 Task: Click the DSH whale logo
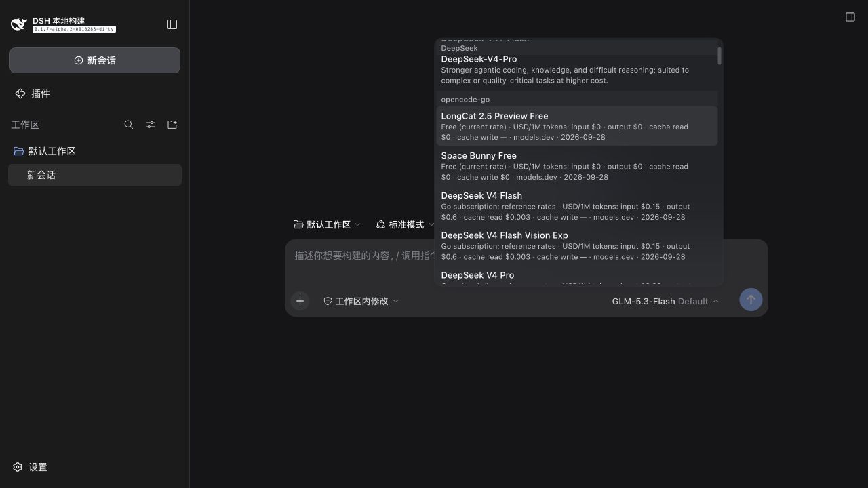coord(19,24)
